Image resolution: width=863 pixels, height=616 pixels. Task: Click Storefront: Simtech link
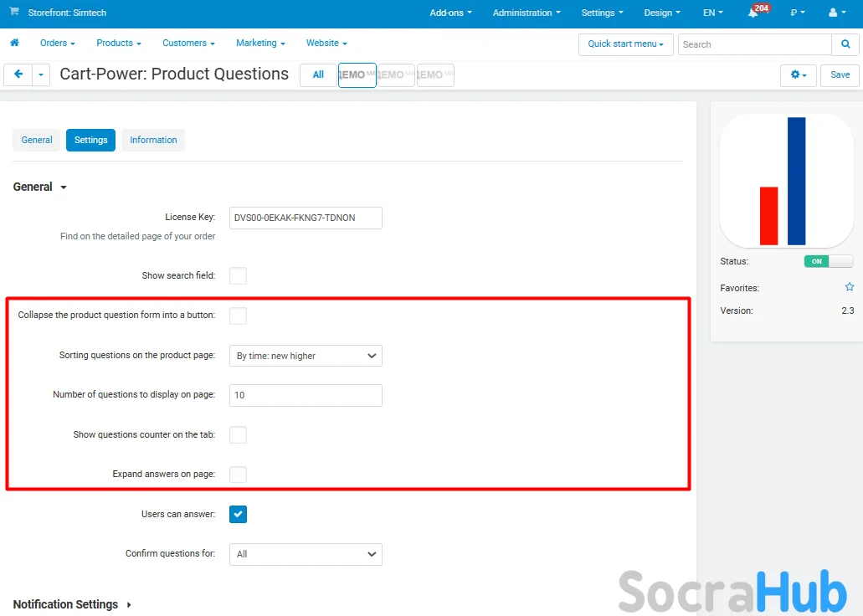67,13
